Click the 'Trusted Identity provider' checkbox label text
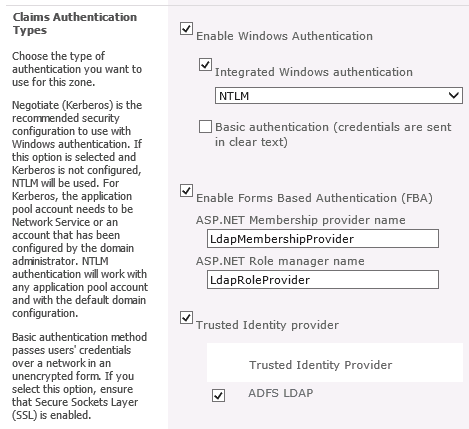The height and width of the screenshot is (429, 469). pos(267,325)
